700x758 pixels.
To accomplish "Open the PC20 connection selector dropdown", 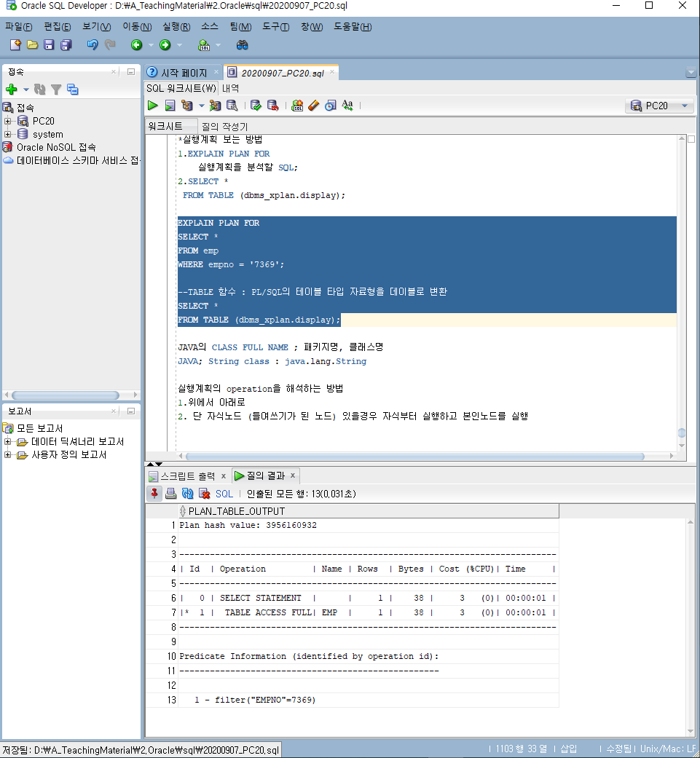I will point(659,106).
